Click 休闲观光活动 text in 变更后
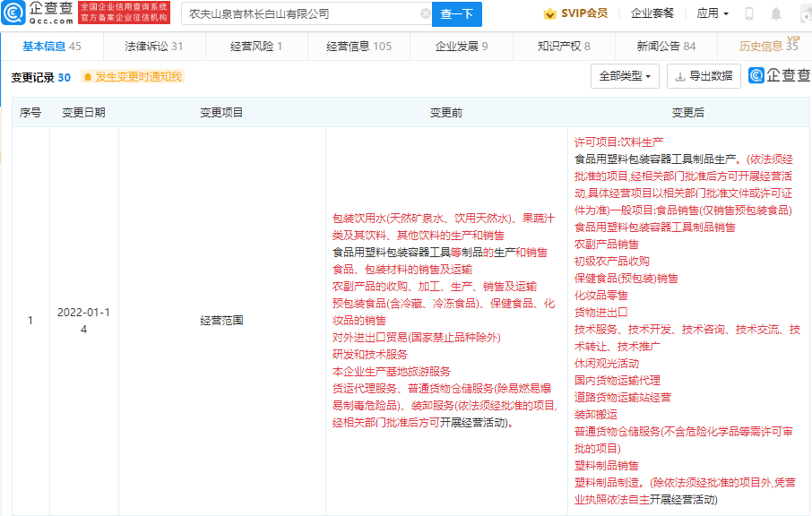The height and width of the screenshot is (516, 812). pyautogui.click(x=607, y=364)
